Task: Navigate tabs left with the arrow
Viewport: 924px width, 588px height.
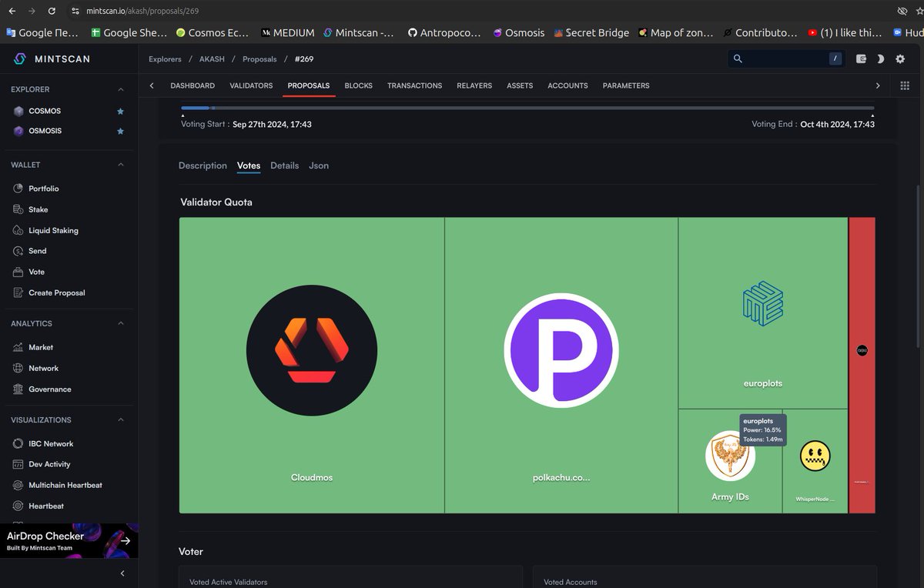Action: [152, 85]
